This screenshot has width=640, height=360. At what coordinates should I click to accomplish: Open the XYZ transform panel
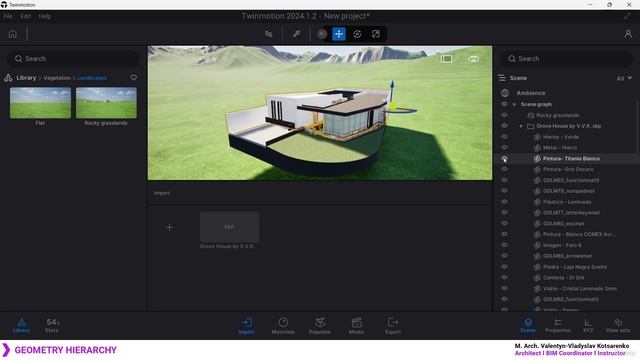point(588,326)
